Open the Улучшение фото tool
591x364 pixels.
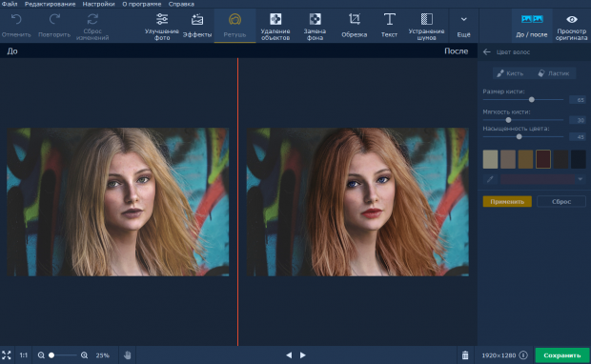pyautogui.click(x=162, y=27)
